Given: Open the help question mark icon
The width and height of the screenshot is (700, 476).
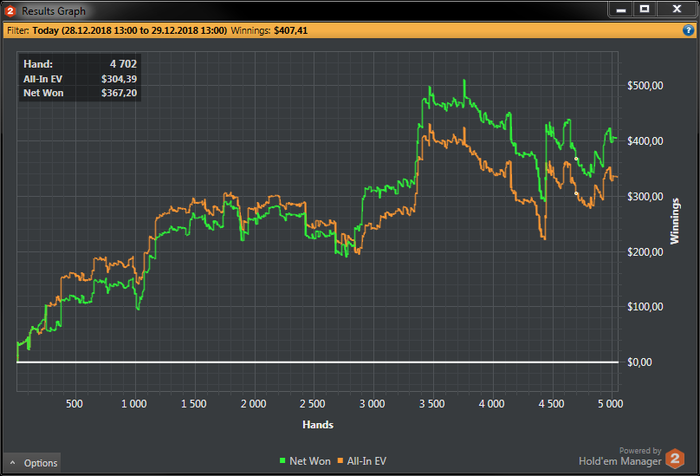Looking at the screenshot, I should (688, 30).
